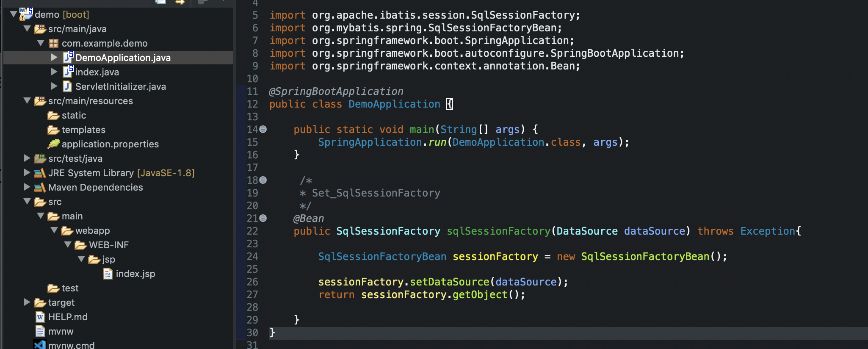The height and width of the screenshot is (349, 868).
Task: Collapse the com.example.demo package
Action: coord(41,43)
